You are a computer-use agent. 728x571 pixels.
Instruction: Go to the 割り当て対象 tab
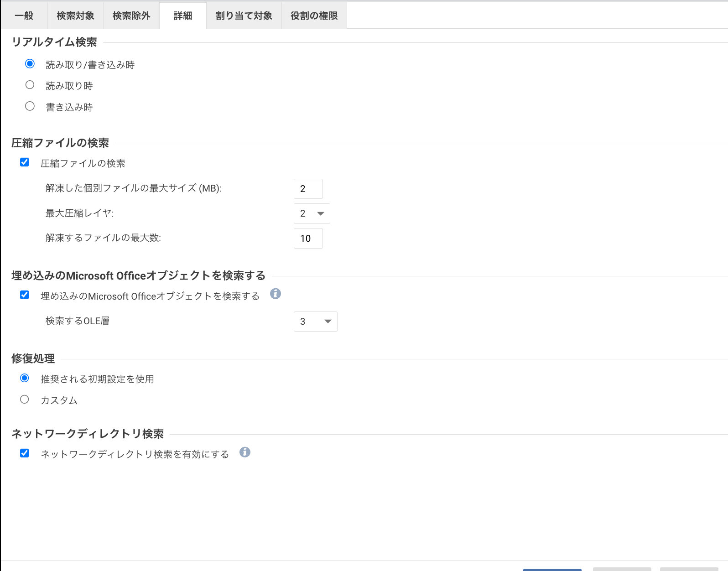[x=244, y=16]
